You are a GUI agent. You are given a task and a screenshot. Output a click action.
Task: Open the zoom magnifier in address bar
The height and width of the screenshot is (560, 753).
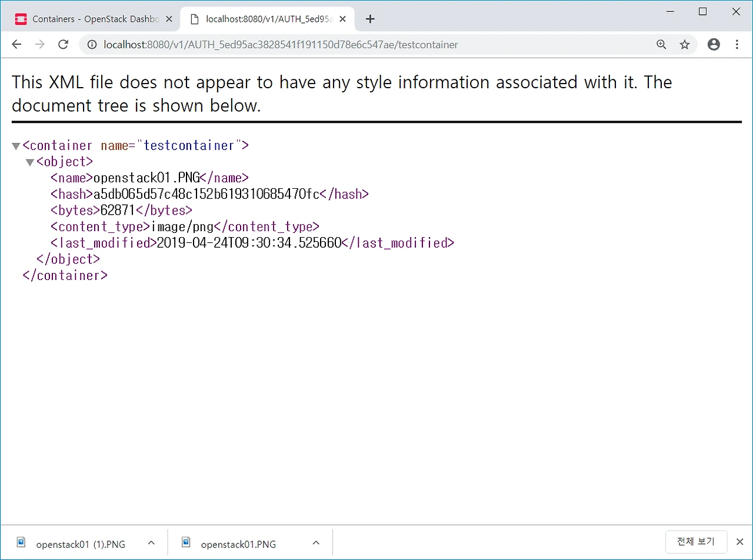(661, 45)
